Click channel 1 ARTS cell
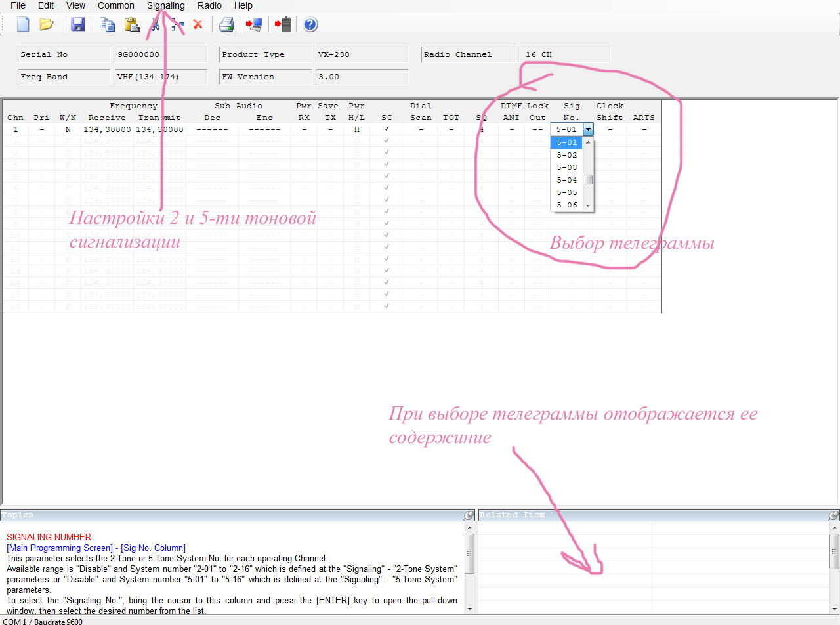Screen dimensions: 840x625 (644, 129)
